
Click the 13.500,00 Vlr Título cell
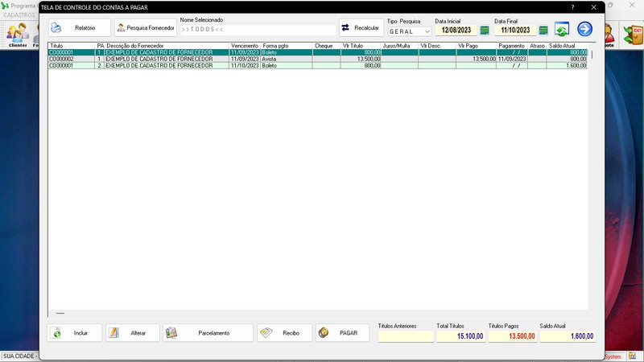coord(361,59)
